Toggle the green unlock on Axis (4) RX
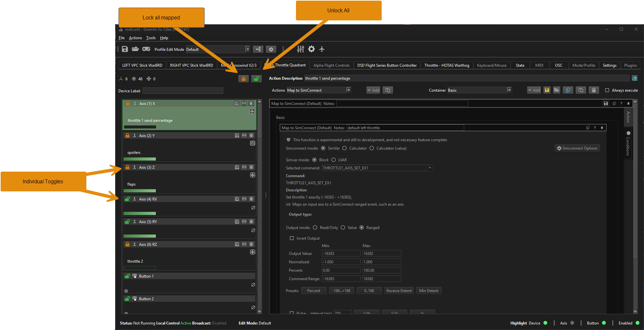Image resolution: width=644 pixels, height=330 pixels. coord(127,199)
